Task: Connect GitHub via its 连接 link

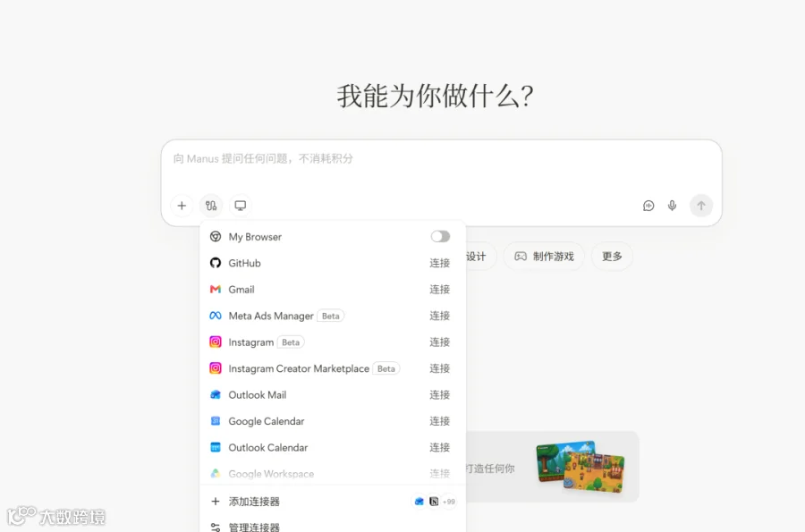Action: tap(439, 263)
